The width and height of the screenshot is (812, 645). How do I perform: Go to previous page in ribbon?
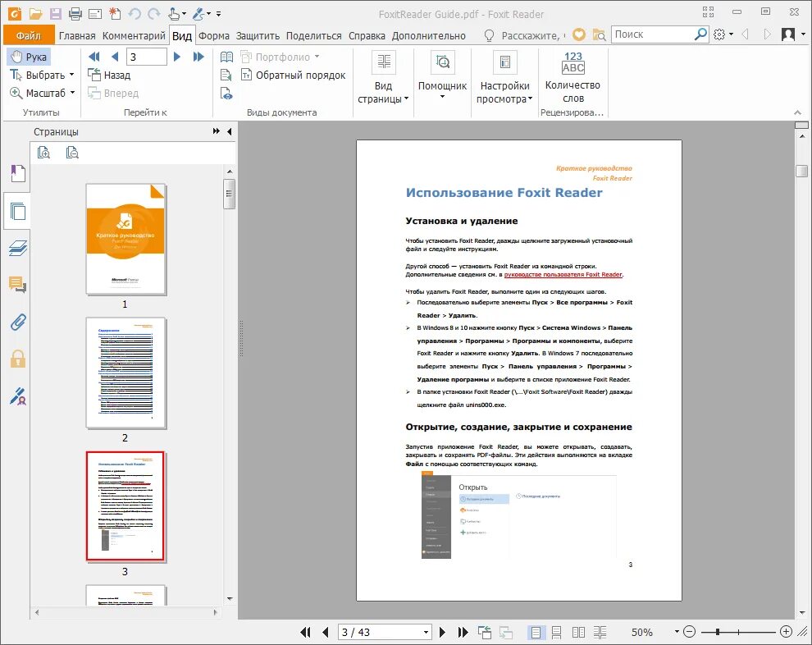[115, 57]
